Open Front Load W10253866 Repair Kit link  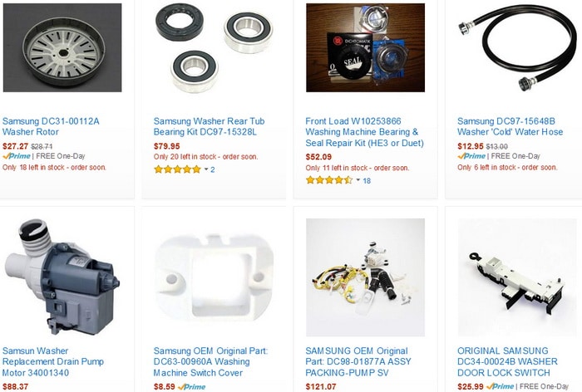[x=364, y=132]
